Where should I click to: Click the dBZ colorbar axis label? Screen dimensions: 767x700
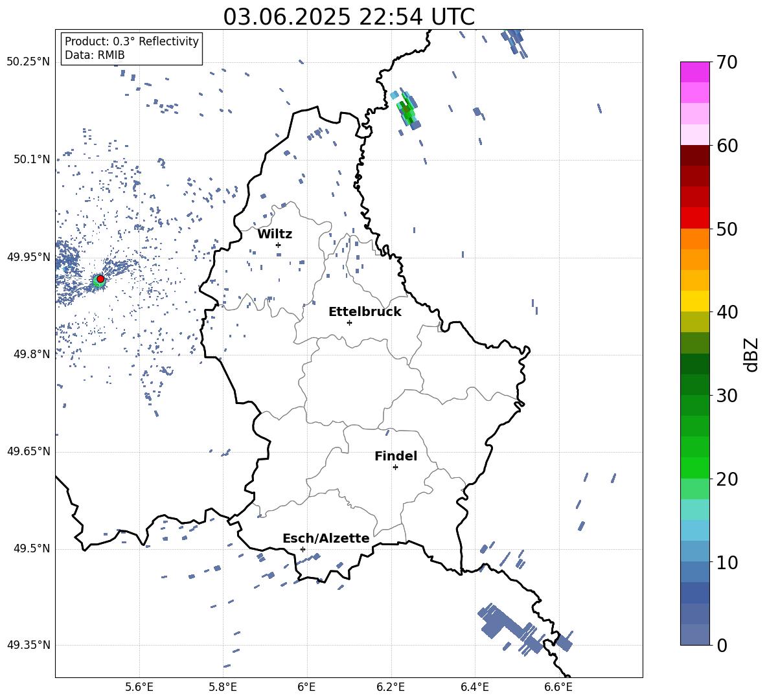tap(752, 354)
